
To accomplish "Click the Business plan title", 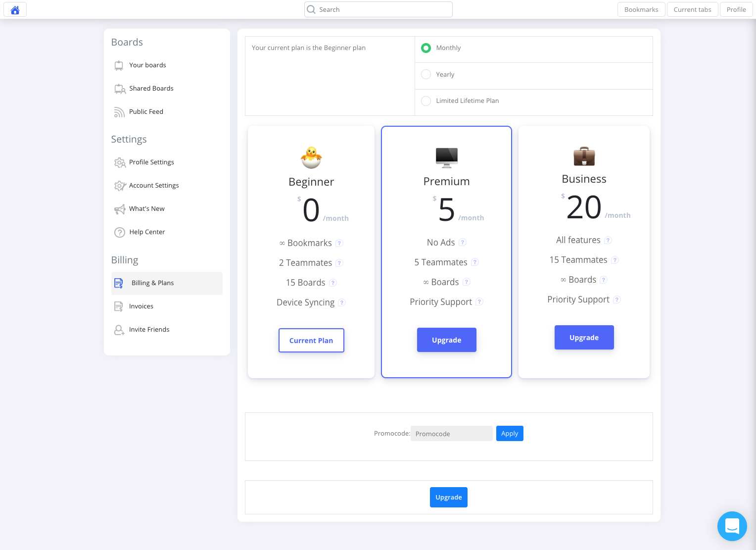I will point(584,179).
